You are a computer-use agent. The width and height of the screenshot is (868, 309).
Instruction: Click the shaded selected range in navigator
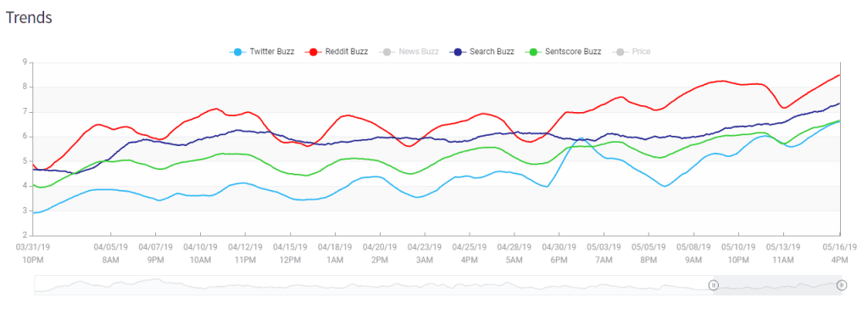pos(778,284)
